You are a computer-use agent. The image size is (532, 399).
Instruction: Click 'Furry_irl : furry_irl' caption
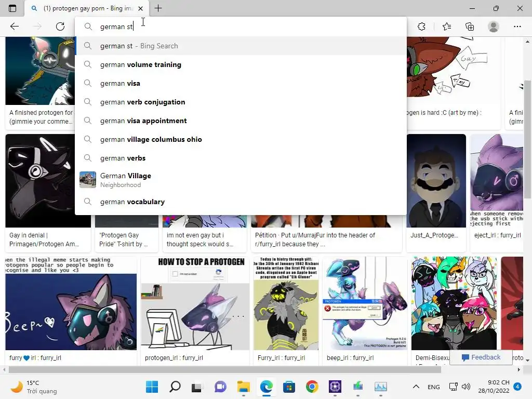click(281, 357)
